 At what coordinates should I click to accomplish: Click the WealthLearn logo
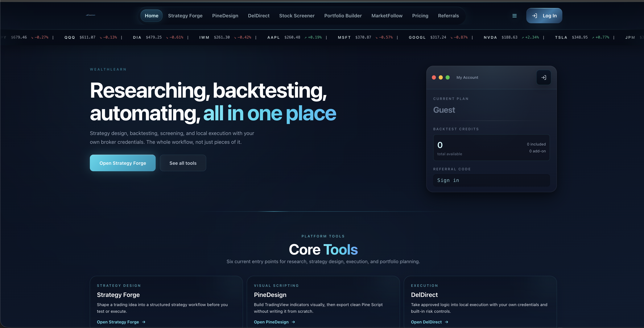(90, 15)
